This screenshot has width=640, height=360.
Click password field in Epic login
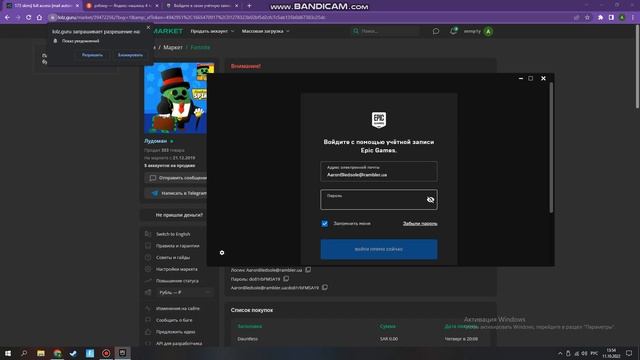coord(379,200)
